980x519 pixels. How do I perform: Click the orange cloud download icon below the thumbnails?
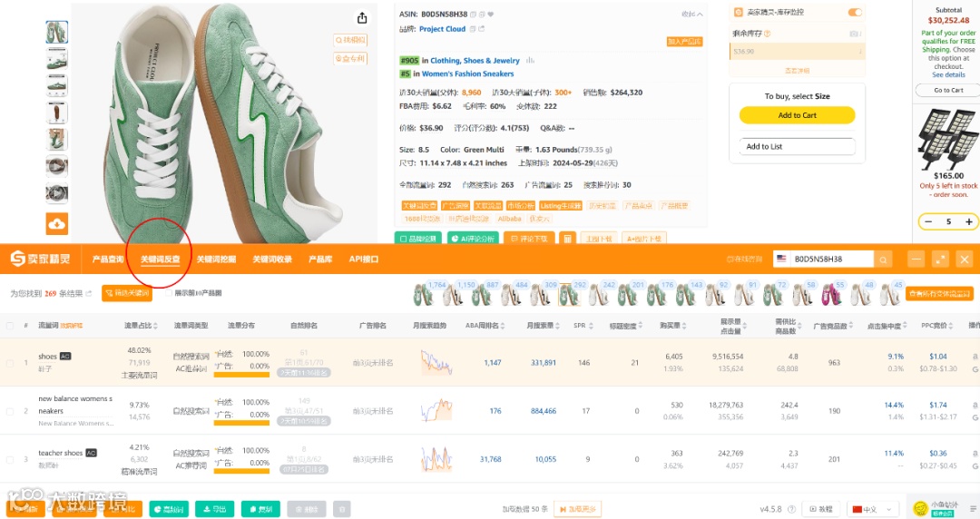(57, 223)
